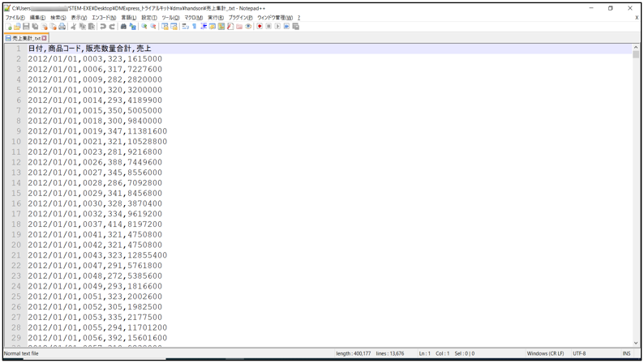
Task: Close the 売上集計_.txt tab with its red X
Action: (x=45, y=38)
